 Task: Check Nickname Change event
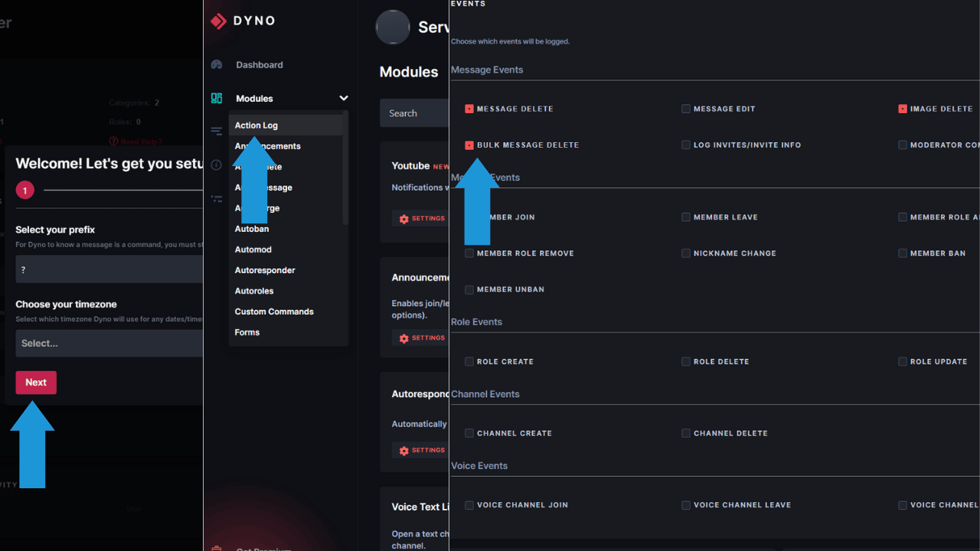pos(686,253)
